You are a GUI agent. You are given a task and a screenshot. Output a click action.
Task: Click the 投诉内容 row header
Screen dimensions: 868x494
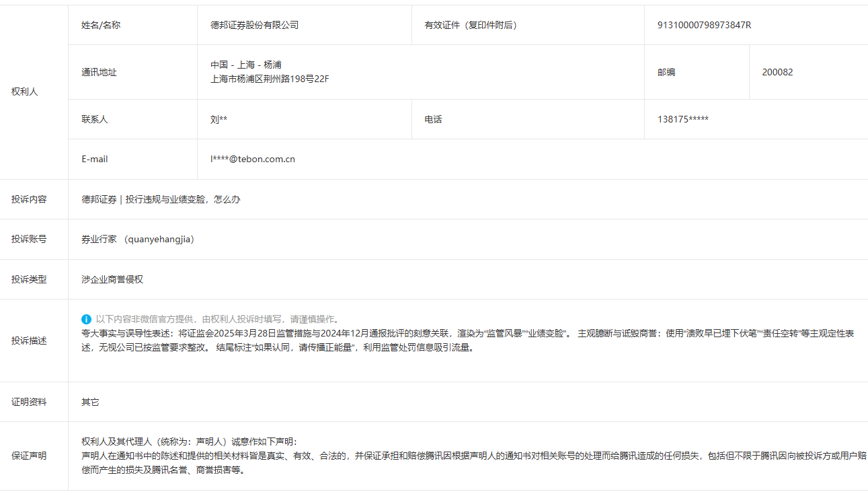[x=29, y=199]
